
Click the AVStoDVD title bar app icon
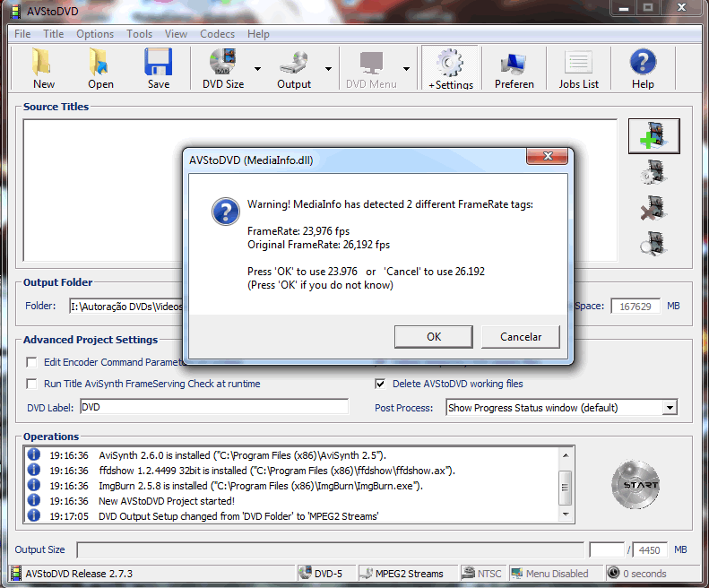coord(15,12)
